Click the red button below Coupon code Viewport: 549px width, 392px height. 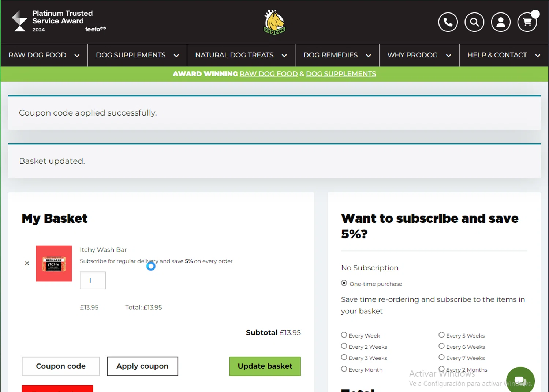[57, 389]
